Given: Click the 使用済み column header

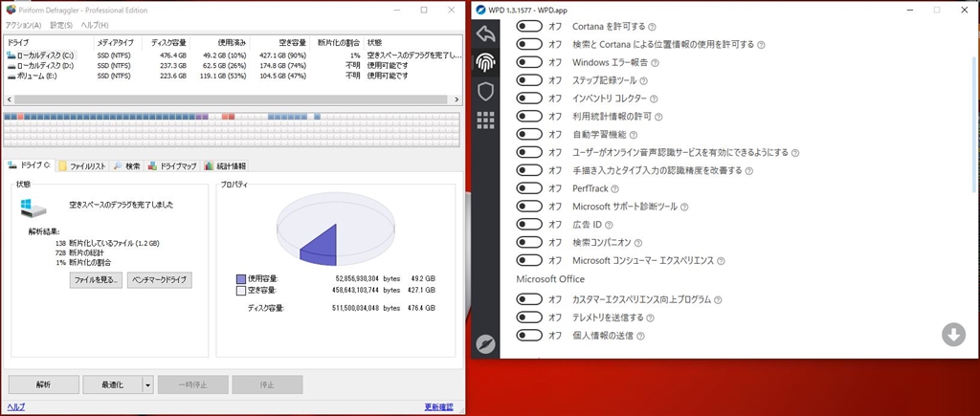Looking at the screenshot, I should [221, 43].
